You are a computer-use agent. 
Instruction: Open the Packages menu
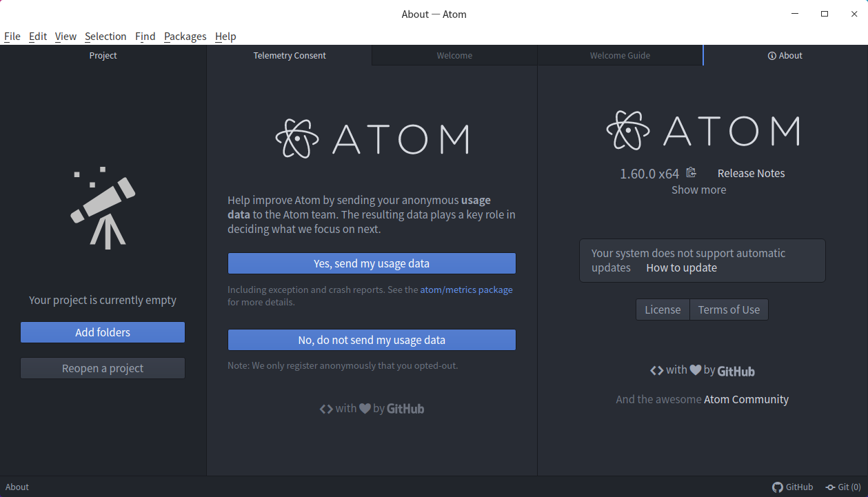point(185,37)
